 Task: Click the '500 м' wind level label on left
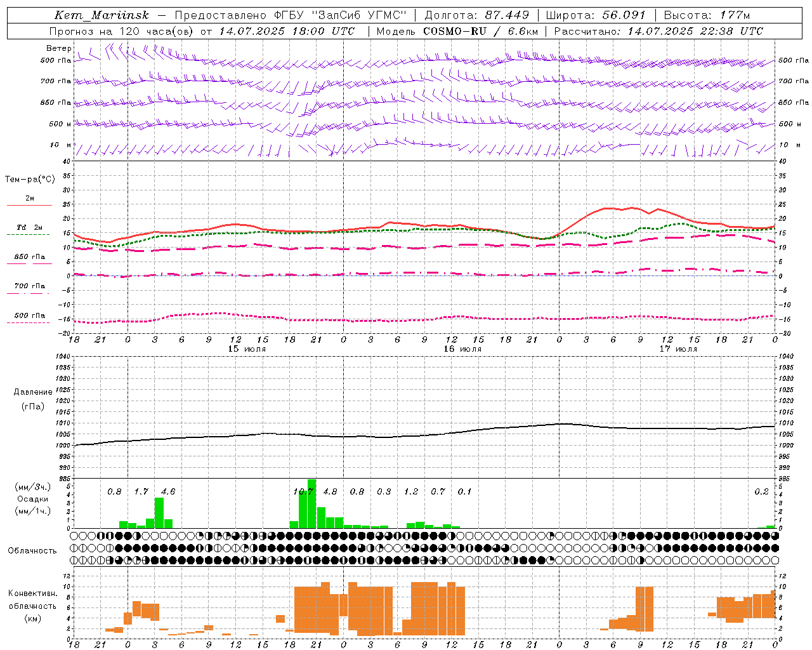point(61,124)
